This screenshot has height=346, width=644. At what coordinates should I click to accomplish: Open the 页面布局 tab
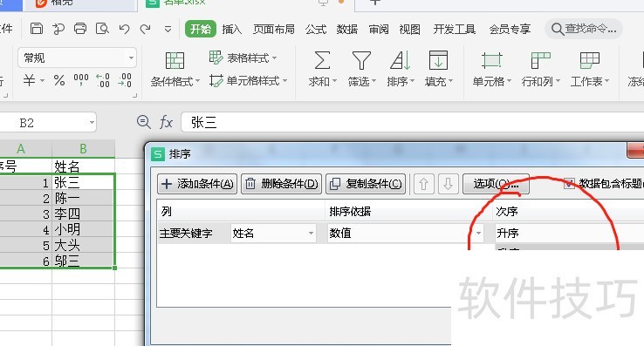273,29
